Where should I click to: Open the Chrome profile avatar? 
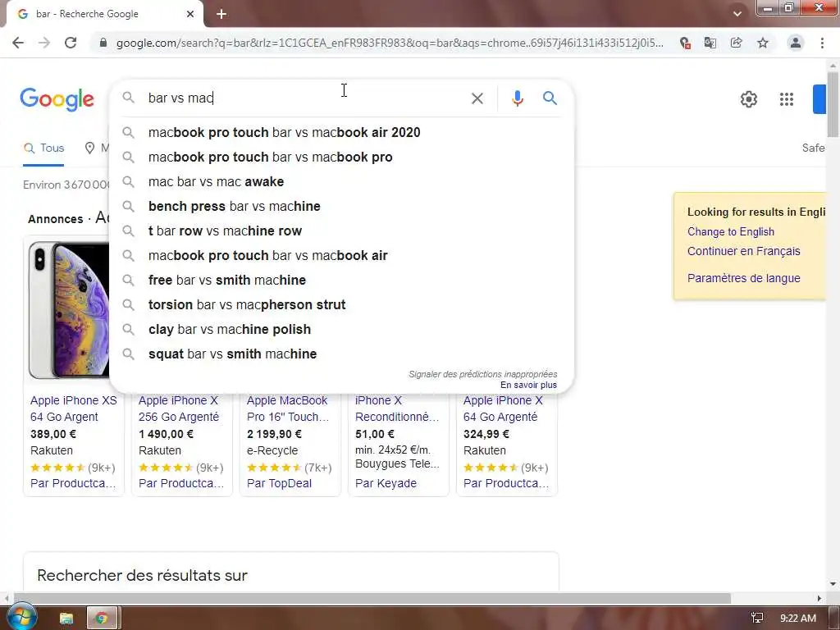[796, 43]
